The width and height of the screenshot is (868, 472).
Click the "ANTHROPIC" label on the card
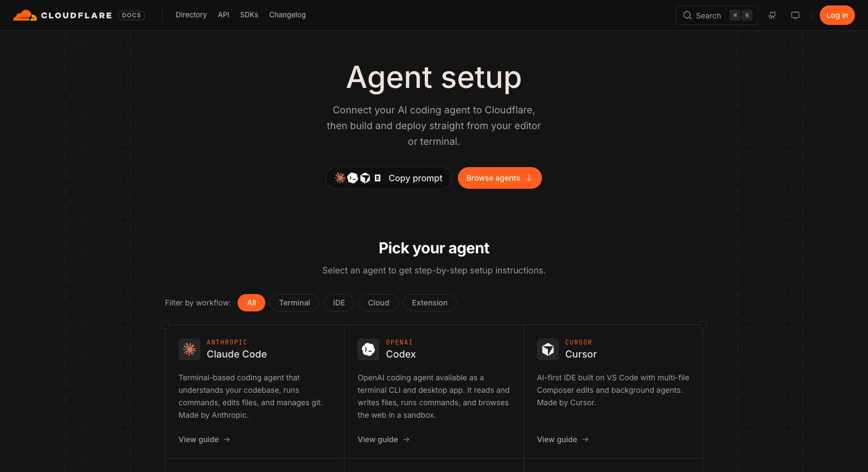pos(227,342)
